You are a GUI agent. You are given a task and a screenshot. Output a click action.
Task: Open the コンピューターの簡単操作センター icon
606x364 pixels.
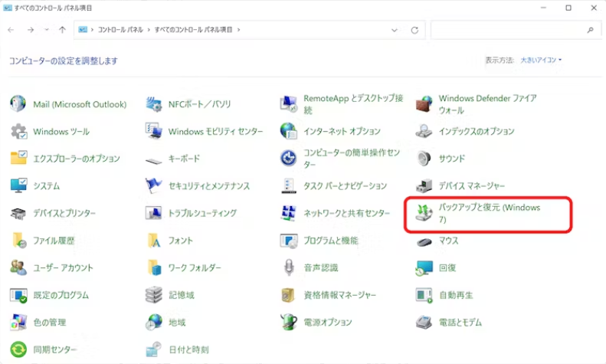click(288, 159)
